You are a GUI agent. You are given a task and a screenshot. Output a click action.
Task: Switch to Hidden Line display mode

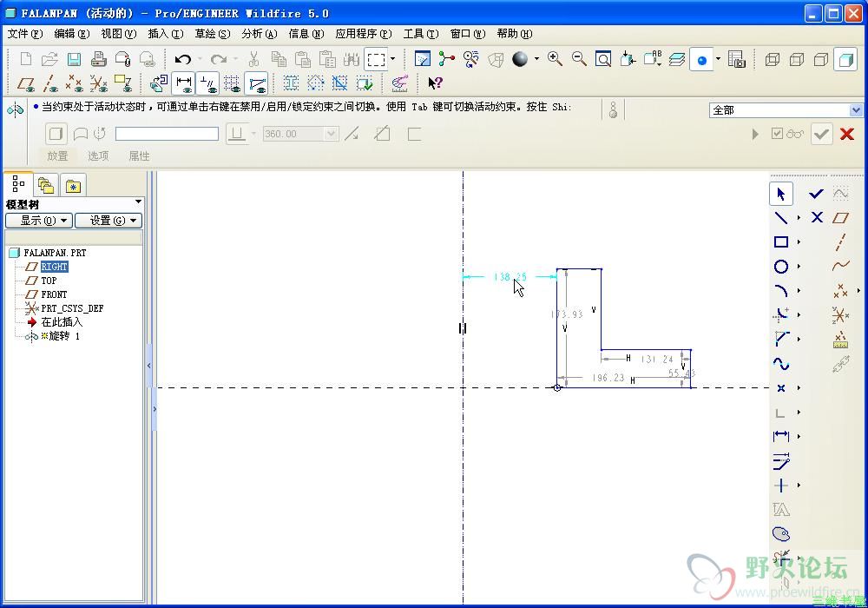coord(796,59)
